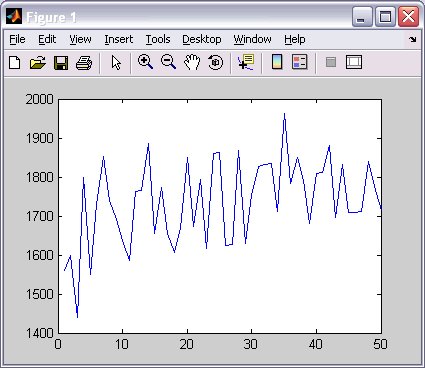Open the File menu
Screen dimensions: 425x368
[x=17, y=39]
